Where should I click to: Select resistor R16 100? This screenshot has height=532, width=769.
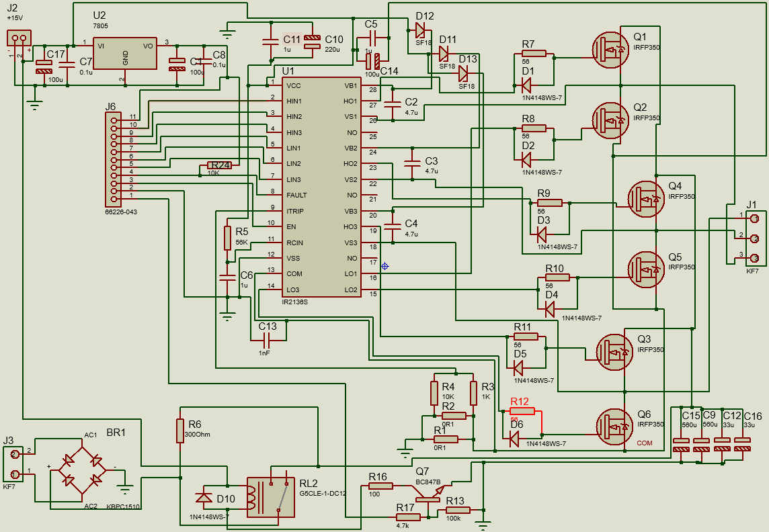(x=380, y=486)
